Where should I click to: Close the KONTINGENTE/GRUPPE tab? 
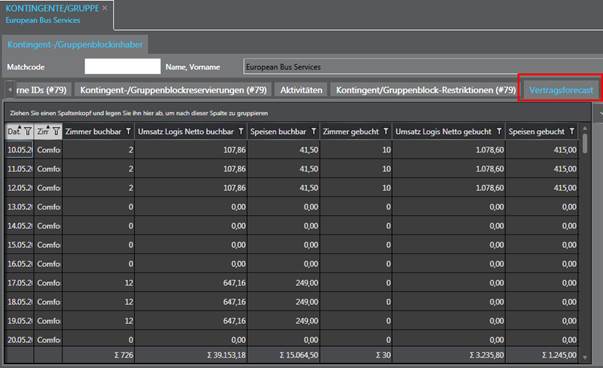[x=105, y=8]
